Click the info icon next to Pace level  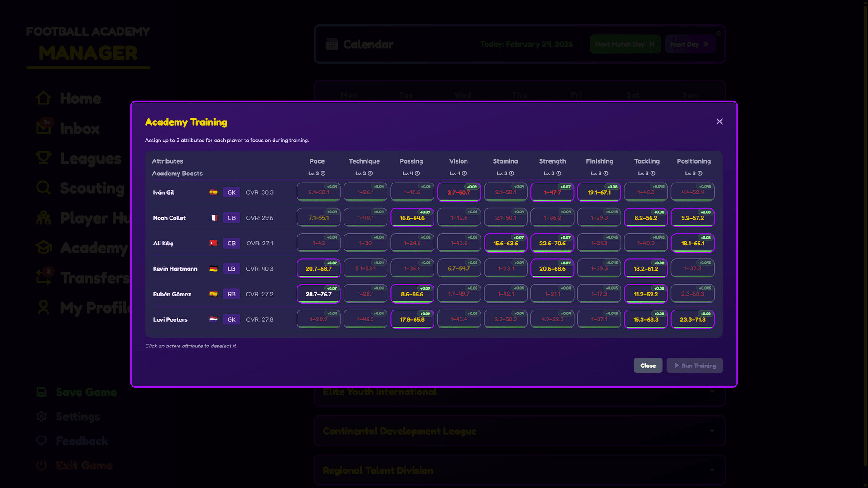click(323, 174)
